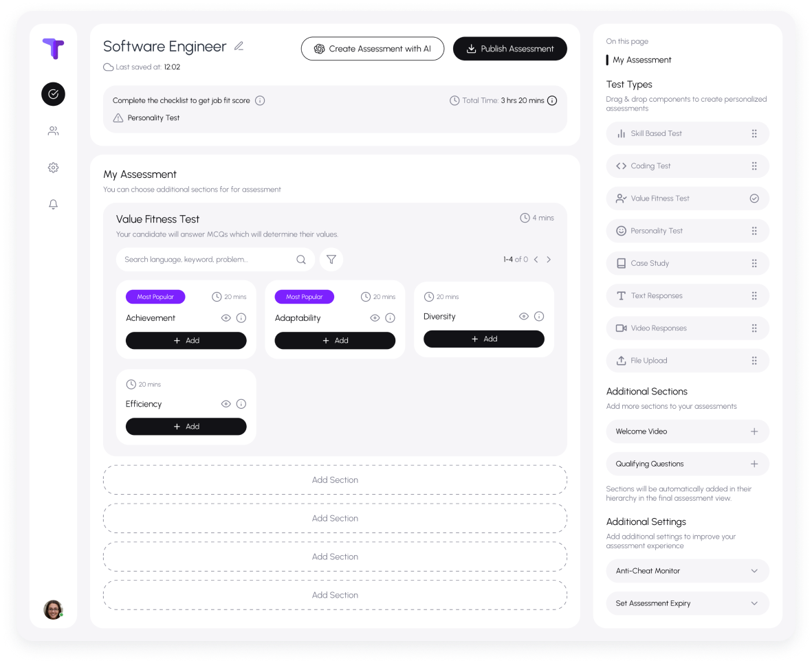Click the pencil icon beside Software Engineer title

239,47
